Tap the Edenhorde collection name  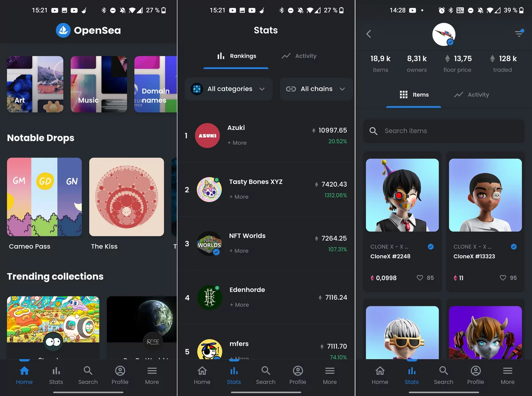pos(247,290)
